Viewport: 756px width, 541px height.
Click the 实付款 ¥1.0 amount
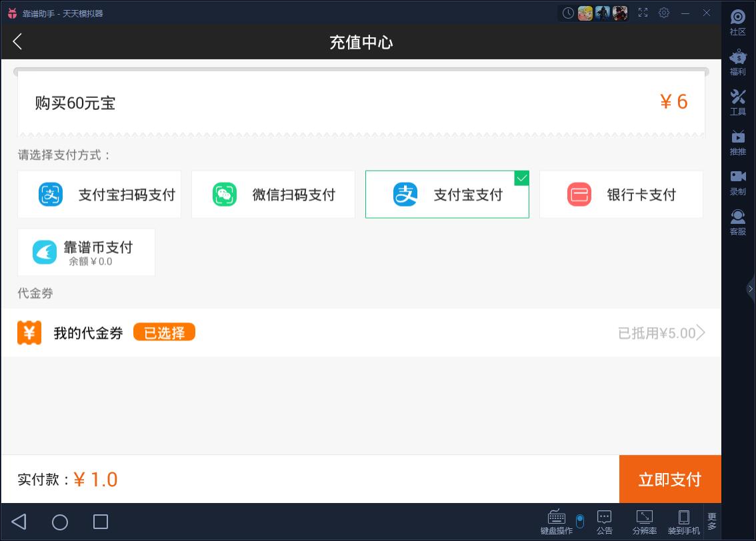coord(95,479)
